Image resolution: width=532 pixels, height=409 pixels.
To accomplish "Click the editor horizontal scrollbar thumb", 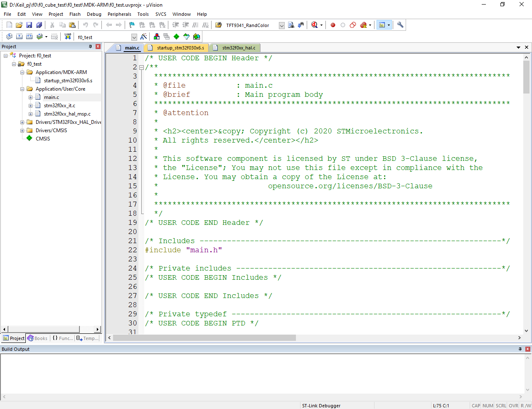I will 204,338.
